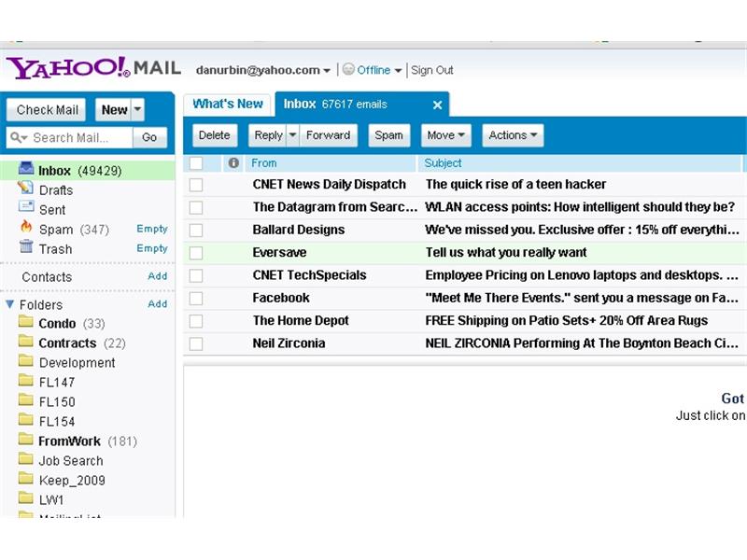Sort by the From column header

[264, 162]
